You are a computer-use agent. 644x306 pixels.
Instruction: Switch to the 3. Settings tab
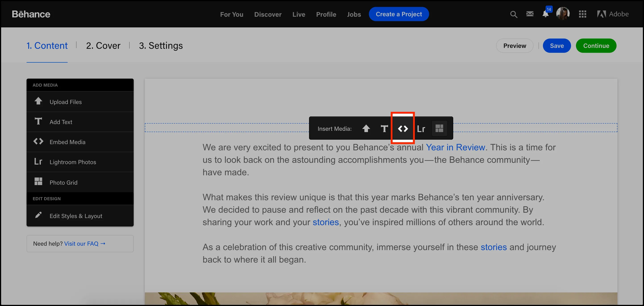161,45
